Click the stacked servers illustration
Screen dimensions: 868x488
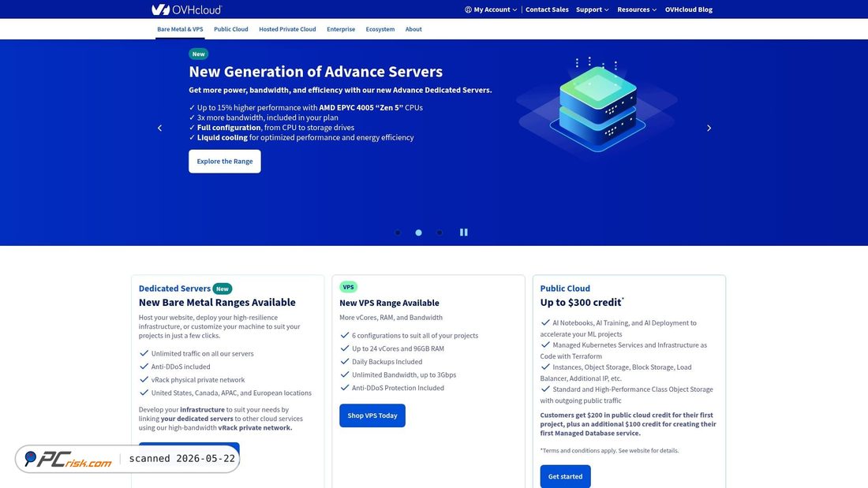(598, 105)
